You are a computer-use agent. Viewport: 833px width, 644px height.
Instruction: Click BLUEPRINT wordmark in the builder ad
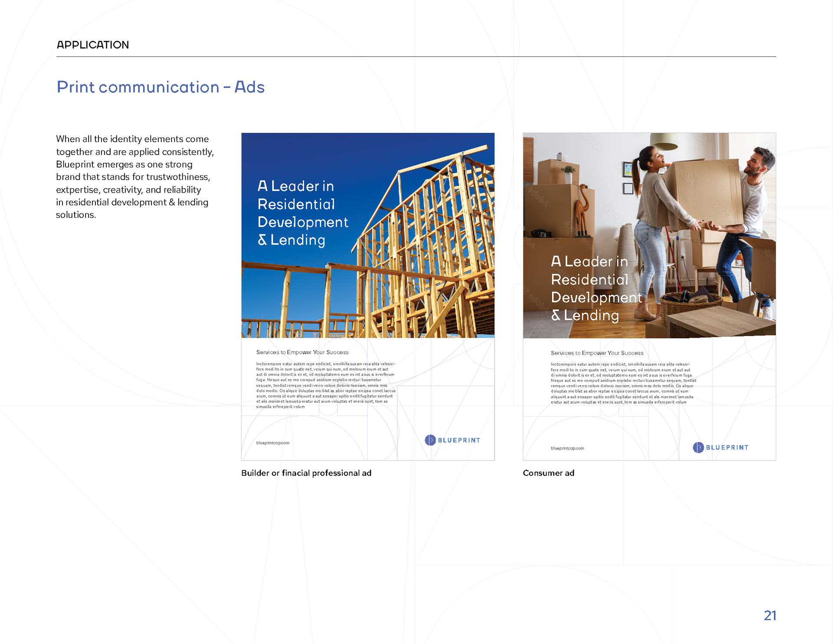459,440
